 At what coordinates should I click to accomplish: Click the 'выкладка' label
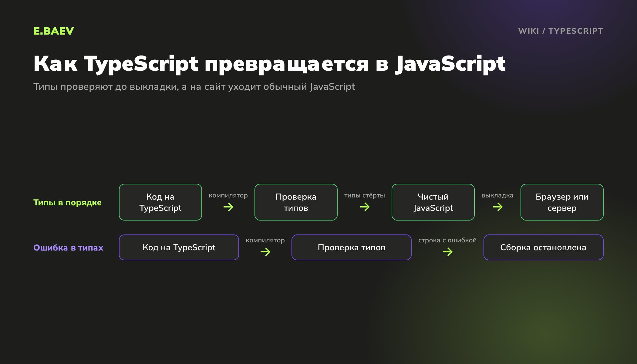(x=497, y=195)
